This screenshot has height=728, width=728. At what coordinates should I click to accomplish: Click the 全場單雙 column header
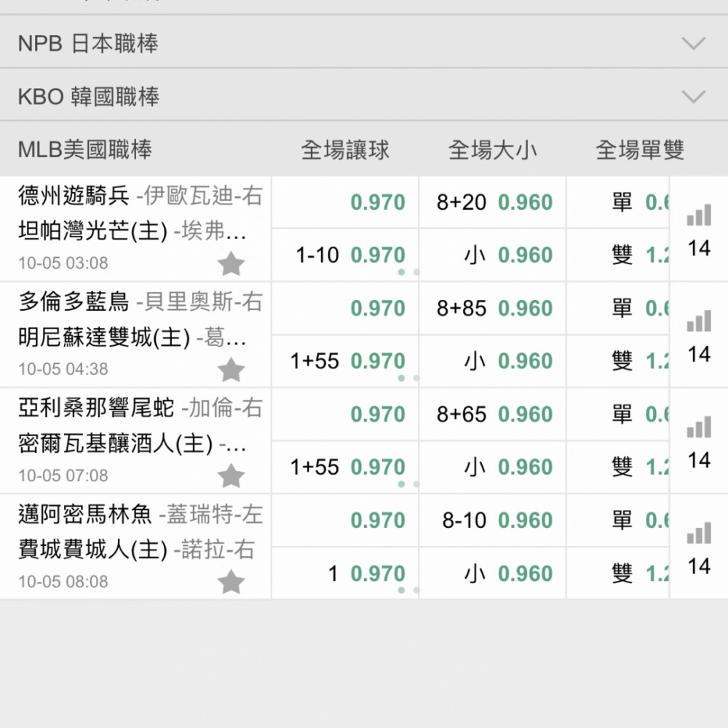pyautogui.click(x=640, y=150)
